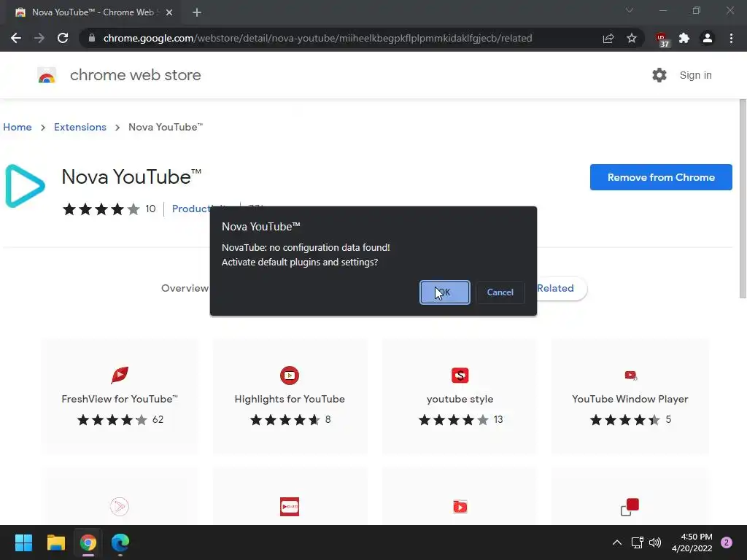Click the youtube style title
The width and height of the screenshot is (747, 560).
(460, 399)
